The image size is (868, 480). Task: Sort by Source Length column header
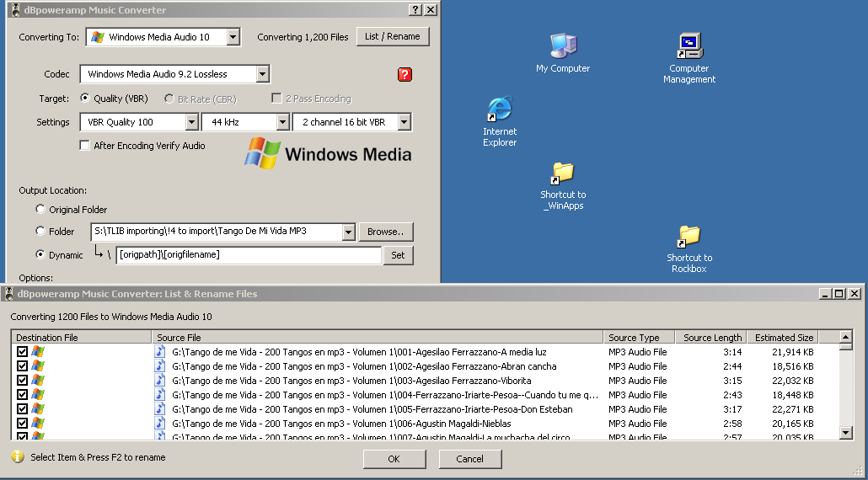pos(712,338)
